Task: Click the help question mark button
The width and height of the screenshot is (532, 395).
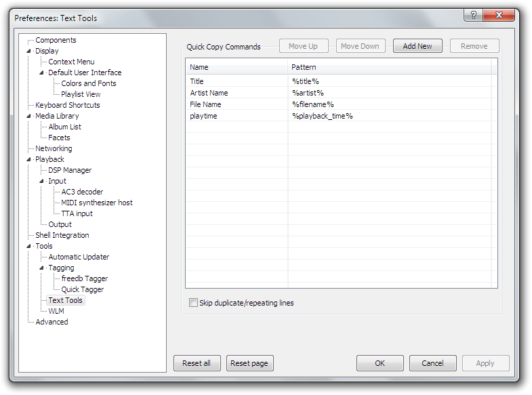Action: [473, 15]
